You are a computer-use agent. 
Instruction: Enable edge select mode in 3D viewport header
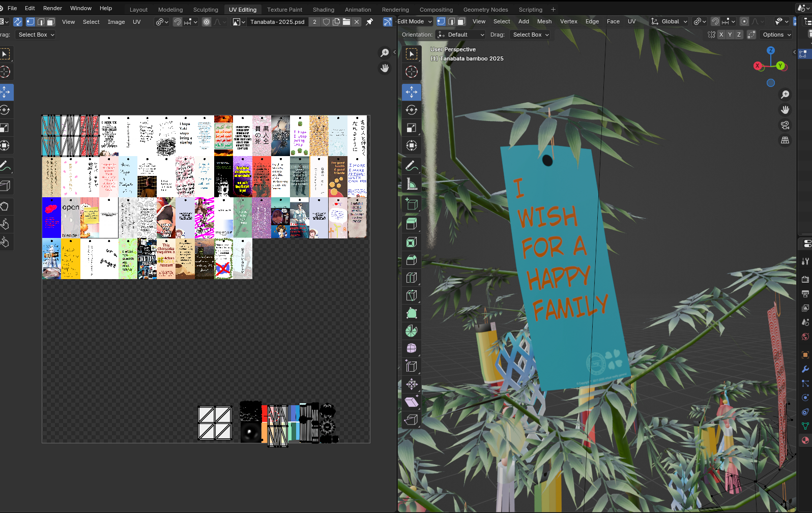pos(451,21)
